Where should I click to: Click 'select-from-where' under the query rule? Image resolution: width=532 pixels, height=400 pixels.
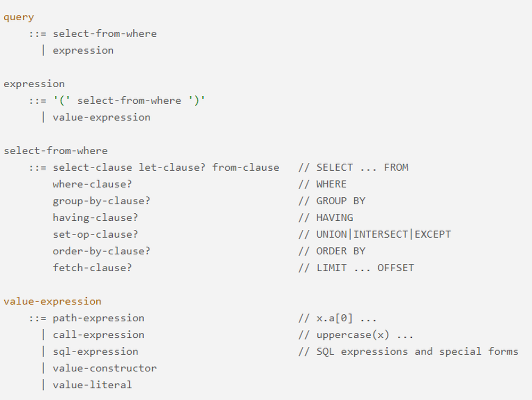click(x=104, y=34)
